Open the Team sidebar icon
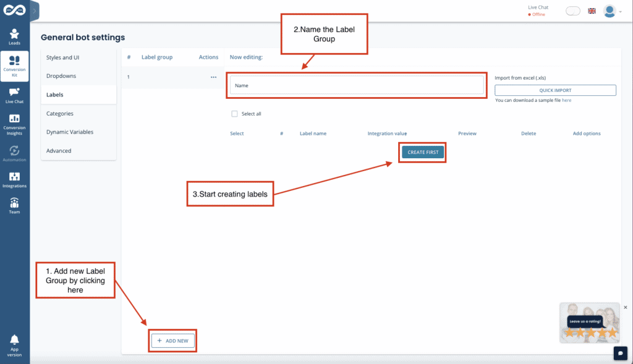 coord(14,203)
